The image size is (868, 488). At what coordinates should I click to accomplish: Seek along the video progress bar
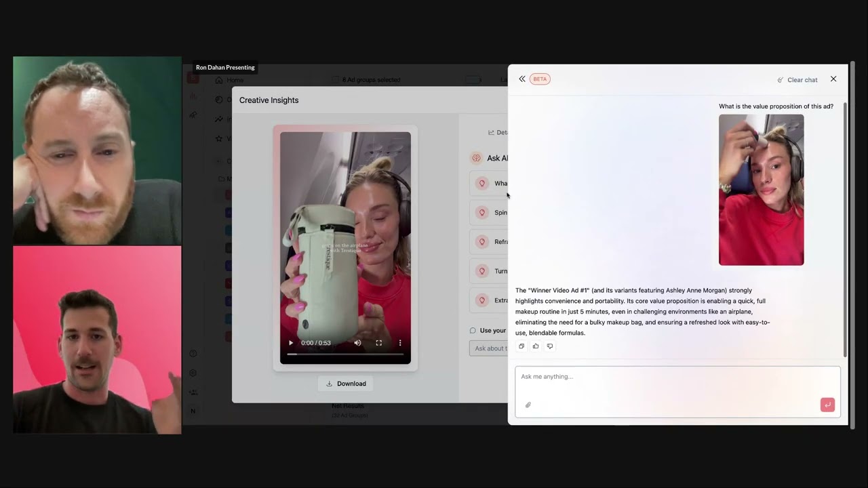click(x=345, y=354)
